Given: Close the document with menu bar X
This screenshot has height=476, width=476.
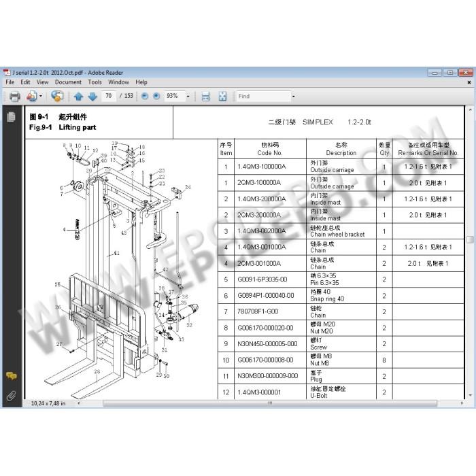Looking at the screenshot, I should (469, 82).
